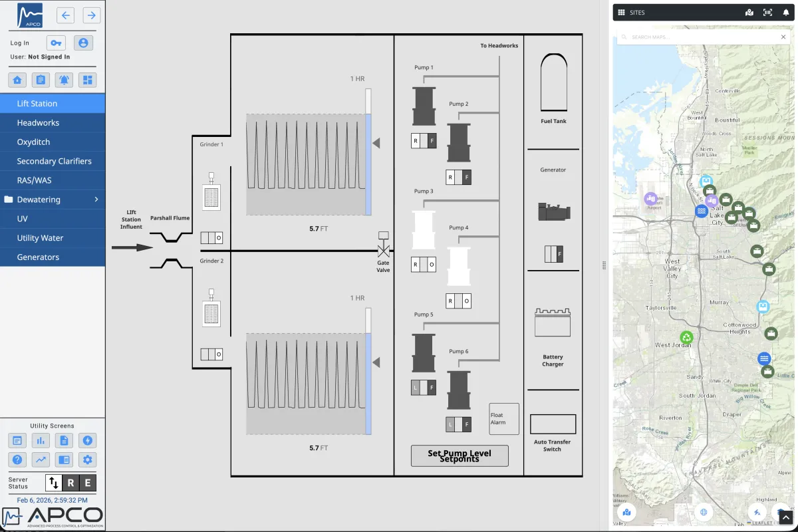
Task: Open Headworks screen from menu
Action: [53, 123]
